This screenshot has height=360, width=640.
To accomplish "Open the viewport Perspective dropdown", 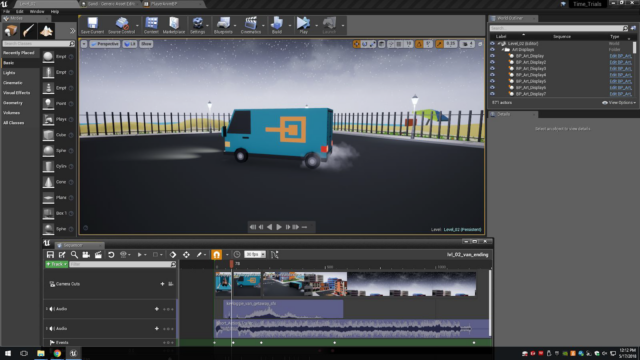I will tap(105, 44).
